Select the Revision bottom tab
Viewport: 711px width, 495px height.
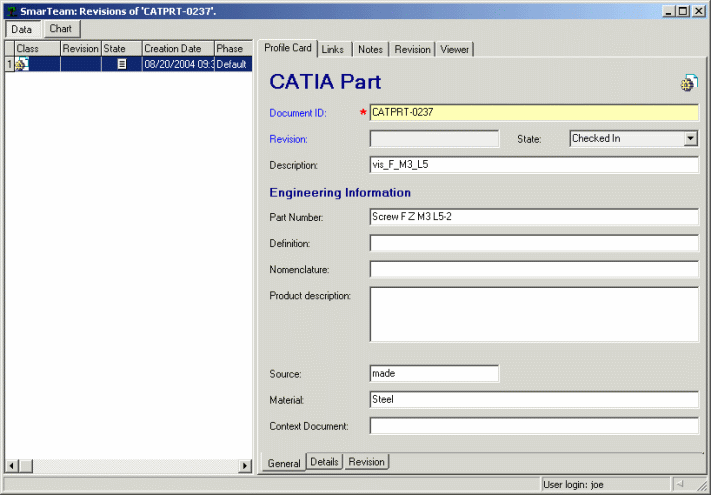[x=366, y=462]
